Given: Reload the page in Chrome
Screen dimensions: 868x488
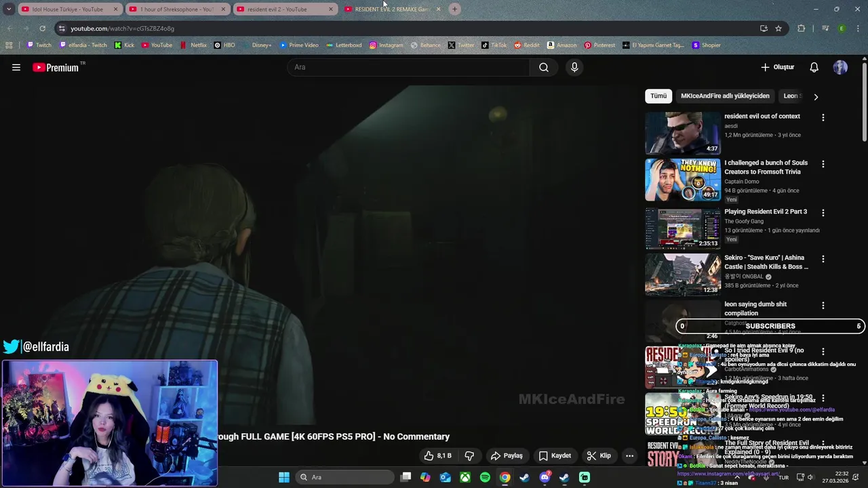Looking at the screenshot, I should click(x=42, y=28).
